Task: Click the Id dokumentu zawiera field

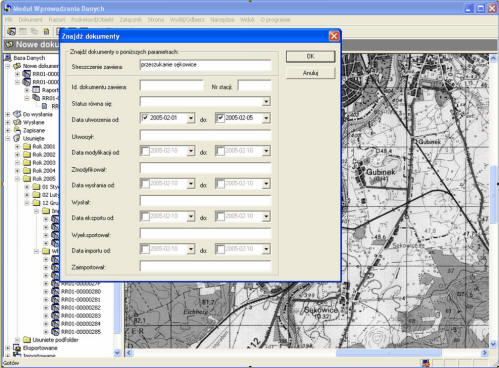Action: pyautogui.click(x=171, y=86)
